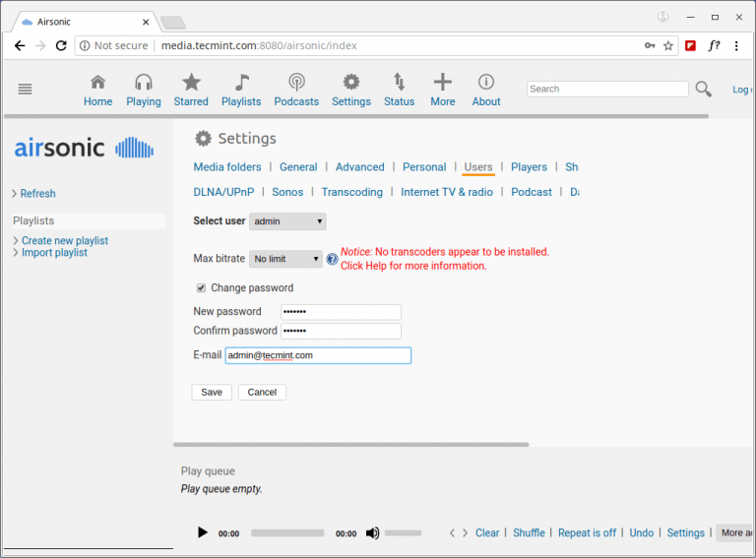Open play queue Settings link
756x558 pixels.
[685, 533]
